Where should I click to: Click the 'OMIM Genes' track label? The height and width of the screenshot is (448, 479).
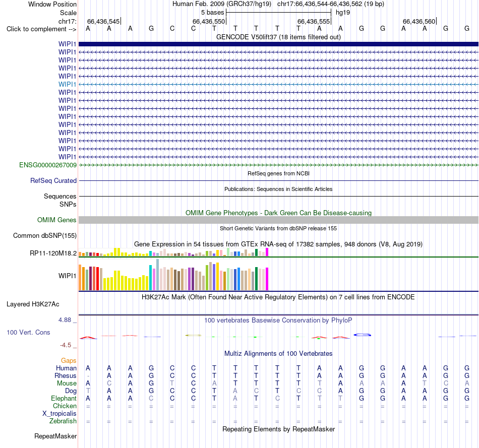coord(56,220)
